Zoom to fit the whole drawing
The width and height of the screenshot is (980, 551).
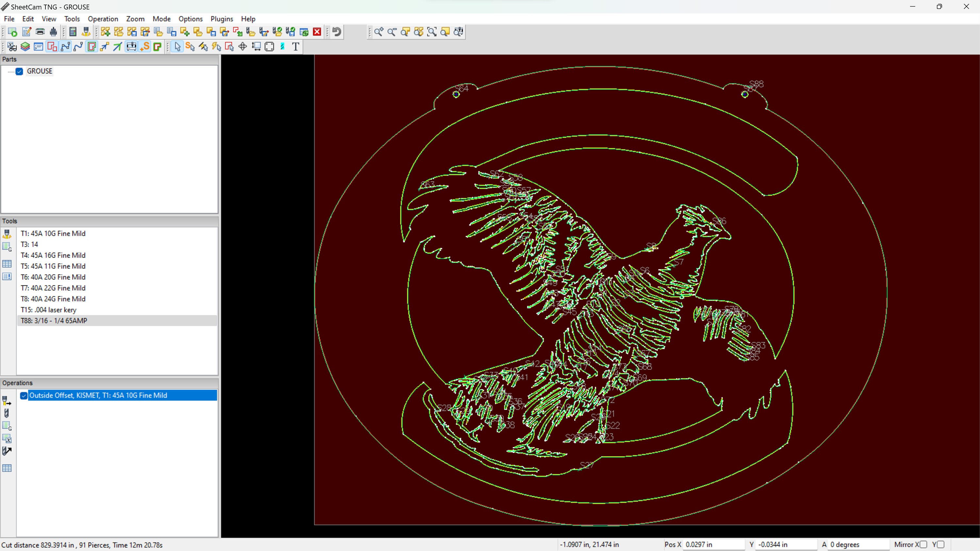click(432, 32)
